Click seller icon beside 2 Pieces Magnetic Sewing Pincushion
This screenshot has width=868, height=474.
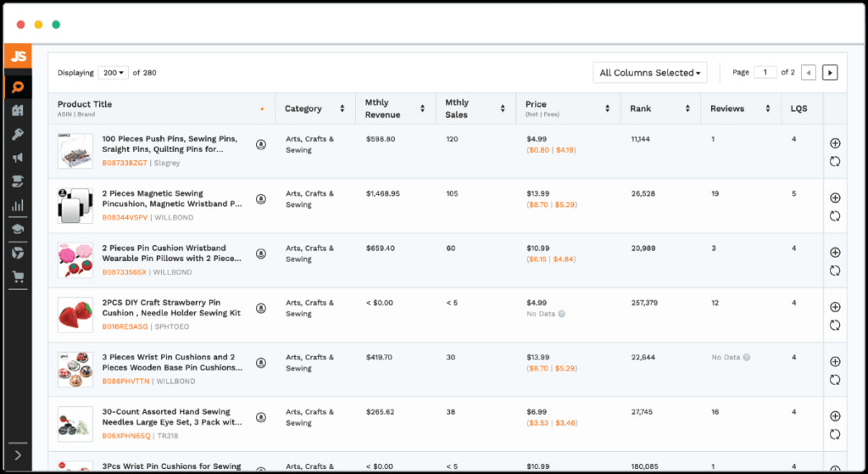click(261, 199)
